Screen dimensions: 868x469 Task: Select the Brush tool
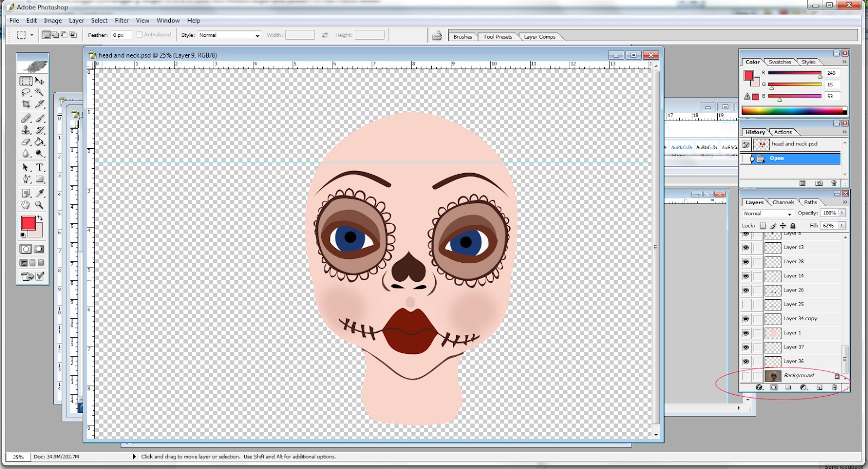(x=40, y=118)
